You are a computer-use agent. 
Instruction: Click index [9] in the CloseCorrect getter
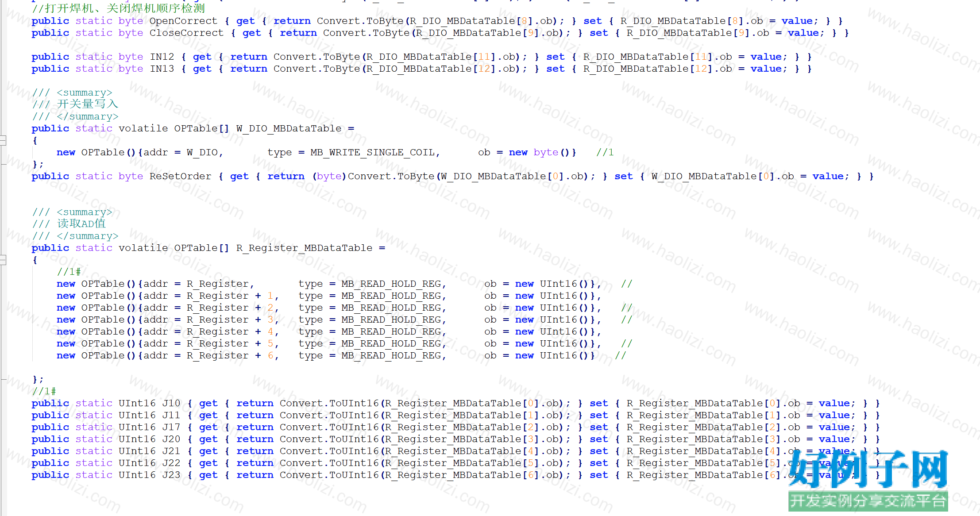coord(531,33)
